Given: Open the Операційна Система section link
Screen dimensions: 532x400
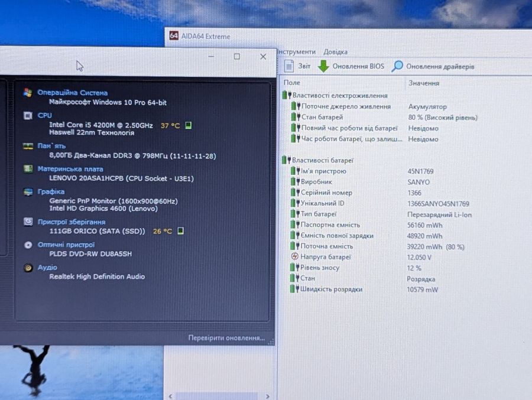Looking at the screenshot, I should [72, 93].
